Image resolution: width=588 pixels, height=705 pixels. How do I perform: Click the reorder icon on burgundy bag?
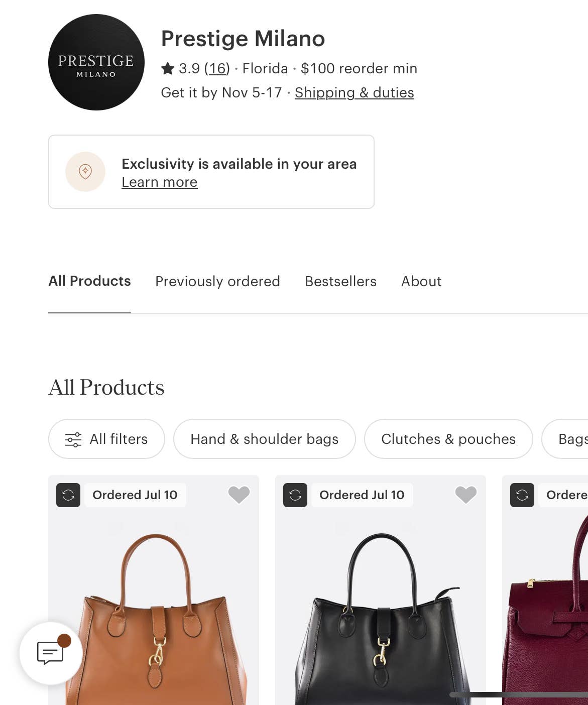[x=522, y=495]
